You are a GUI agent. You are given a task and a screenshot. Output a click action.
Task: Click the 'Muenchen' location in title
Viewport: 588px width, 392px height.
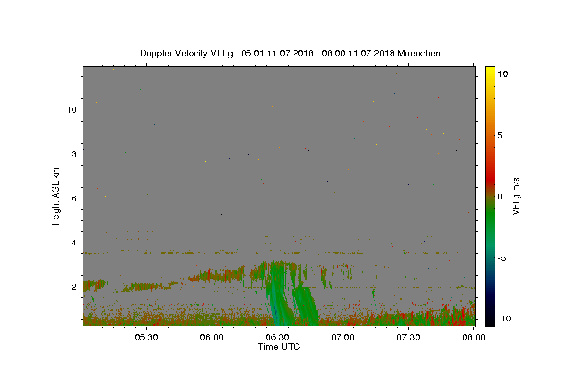(x=419, y=53)
